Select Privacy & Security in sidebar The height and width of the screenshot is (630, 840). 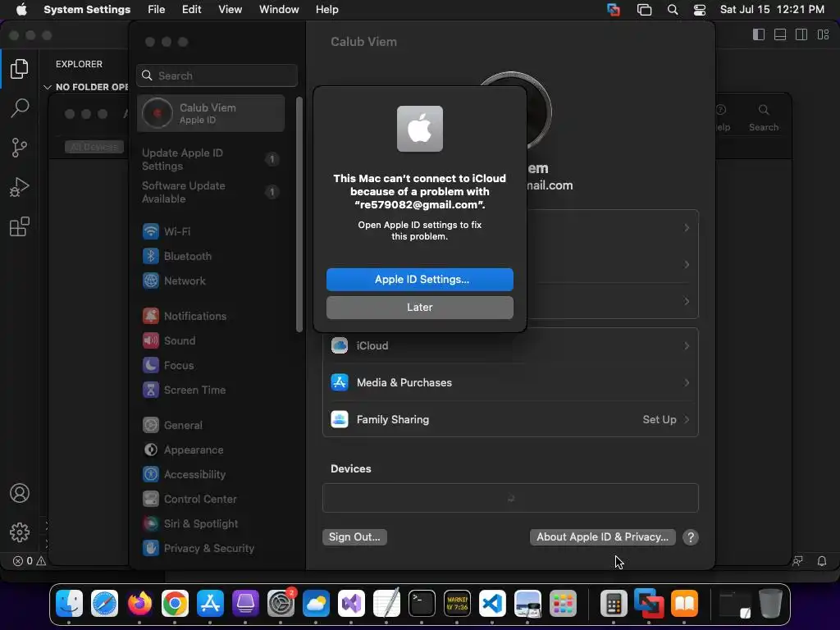[x=211, y=548]
